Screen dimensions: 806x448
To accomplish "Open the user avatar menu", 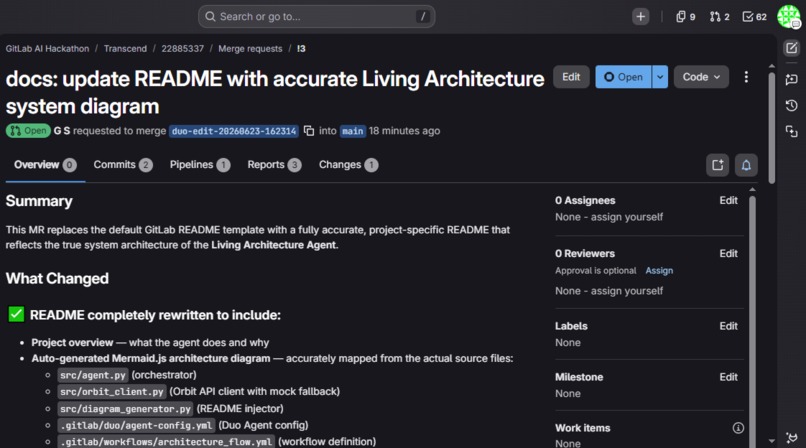I will click(x=789, y=16).
